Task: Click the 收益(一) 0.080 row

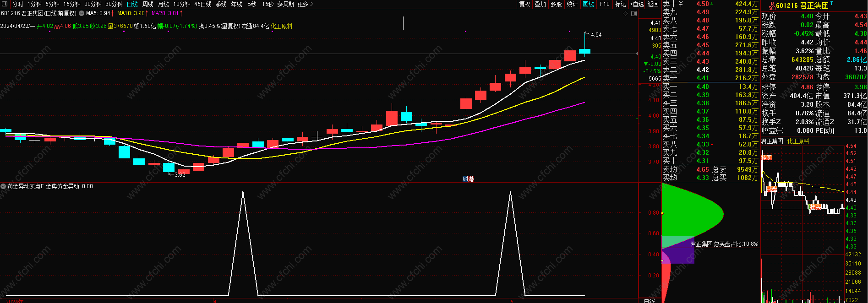Action: point(788,130)
